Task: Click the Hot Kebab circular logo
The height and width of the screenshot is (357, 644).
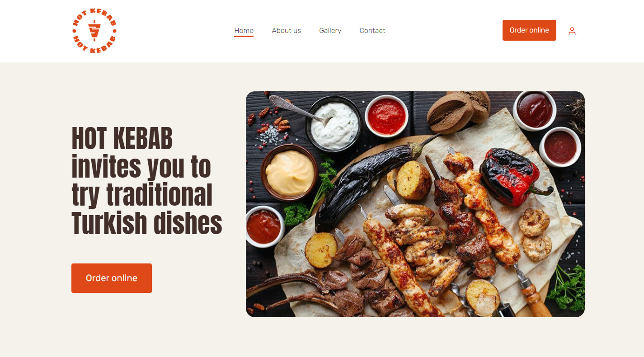Action: point(94,31)
